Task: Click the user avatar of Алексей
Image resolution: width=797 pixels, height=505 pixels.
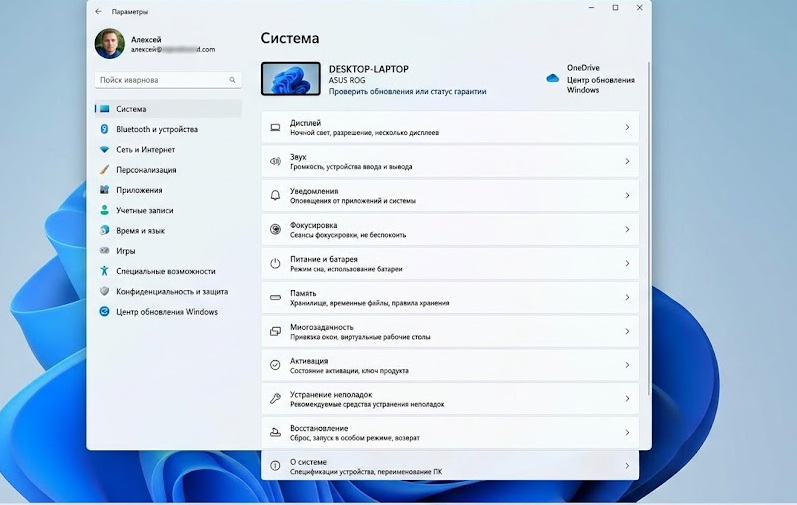Action: pyautogui.click(x=109, y=44)
